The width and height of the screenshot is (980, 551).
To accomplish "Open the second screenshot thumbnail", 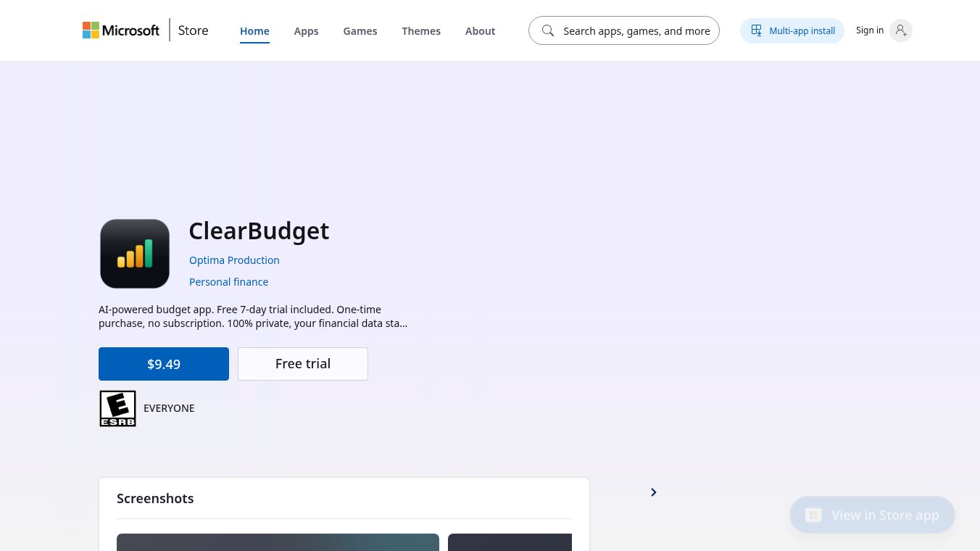I will (510, 542).
